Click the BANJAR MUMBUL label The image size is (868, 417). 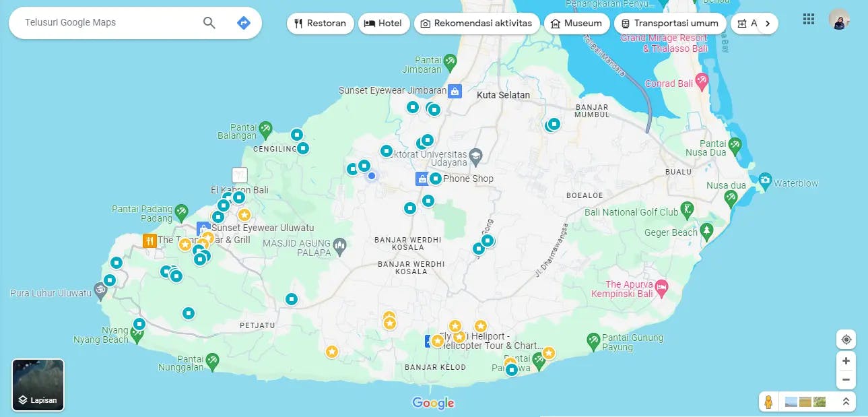click(x=592, y=111)
